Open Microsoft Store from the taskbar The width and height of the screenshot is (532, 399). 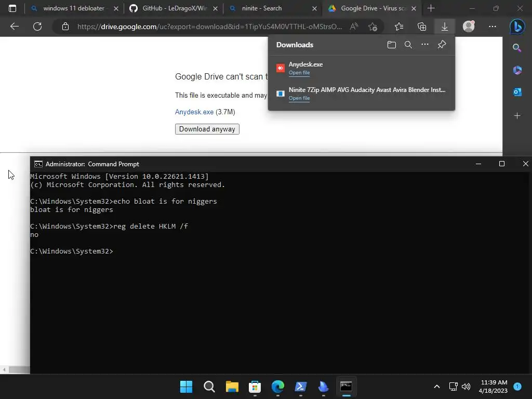(255, 387)
